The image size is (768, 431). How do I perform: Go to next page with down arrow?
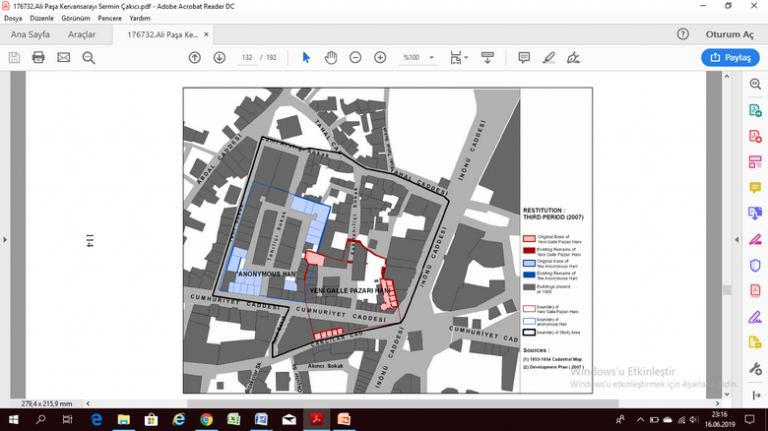[x=219, y=57]
